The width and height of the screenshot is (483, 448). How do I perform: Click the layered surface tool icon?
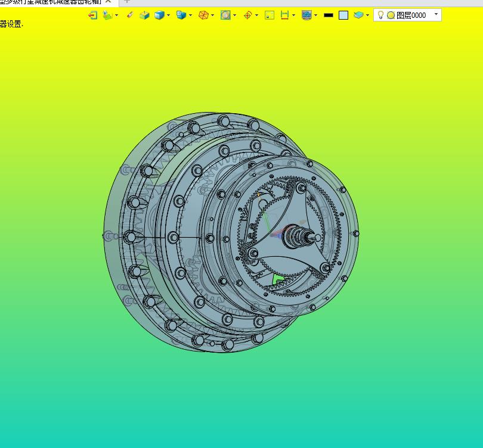(x=107, y=15)
